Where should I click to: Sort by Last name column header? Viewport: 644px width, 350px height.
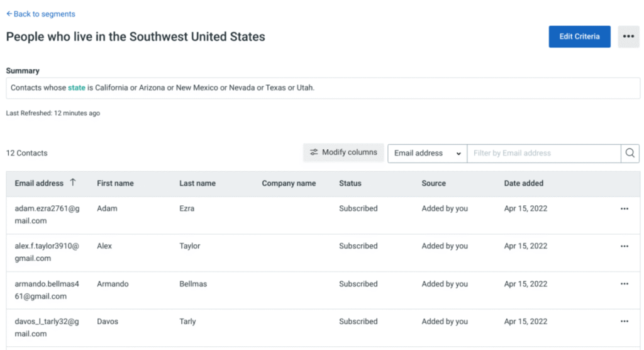[x=197, y=184]
